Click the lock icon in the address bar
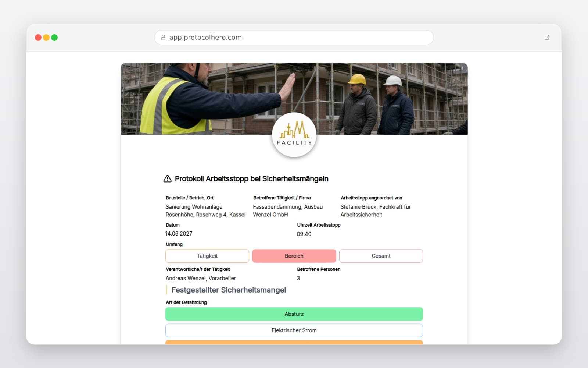Viewport: 588px width, 368px height. pyautogui.click(x=163, y=38)
